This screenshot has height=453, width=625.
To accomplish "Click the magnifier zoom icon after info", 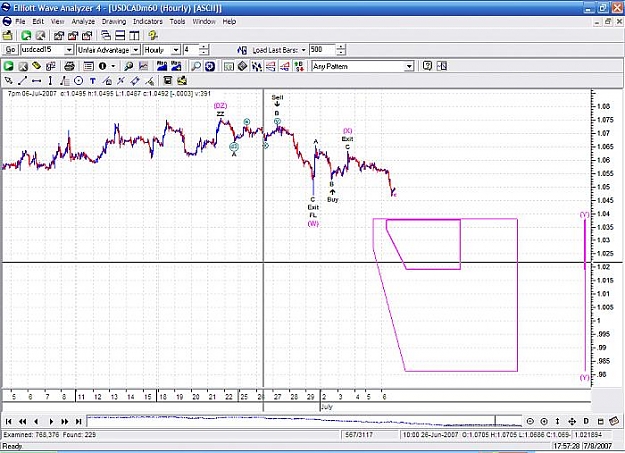I will pyautogui.click(x=128, y=66).
